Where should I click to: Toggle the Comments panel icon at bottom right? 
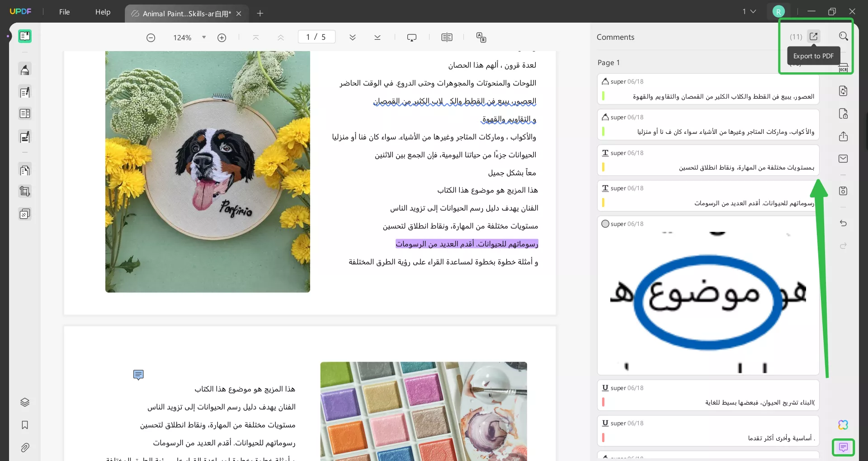point(844,447)
